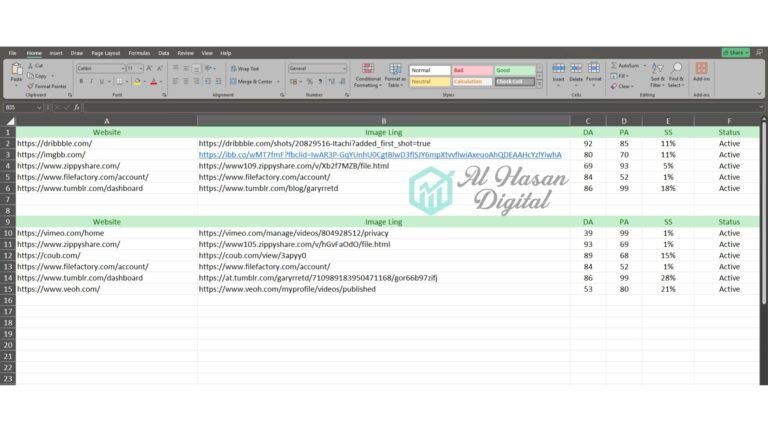Image resolution: width=768 pixels, height=432 pixels.
Task: Apply the Bad cell style swatch
Action: 472,70
